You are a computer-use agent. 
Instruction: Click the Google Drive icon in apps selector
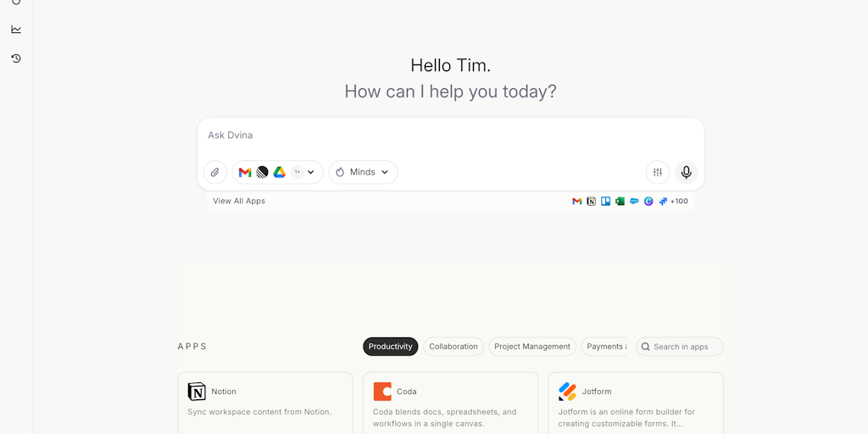coord(280,172)
